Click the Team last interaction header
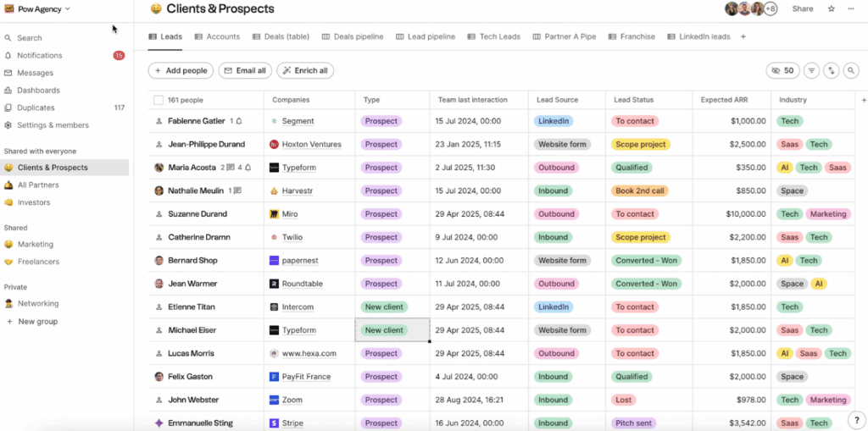 [472, 100]
